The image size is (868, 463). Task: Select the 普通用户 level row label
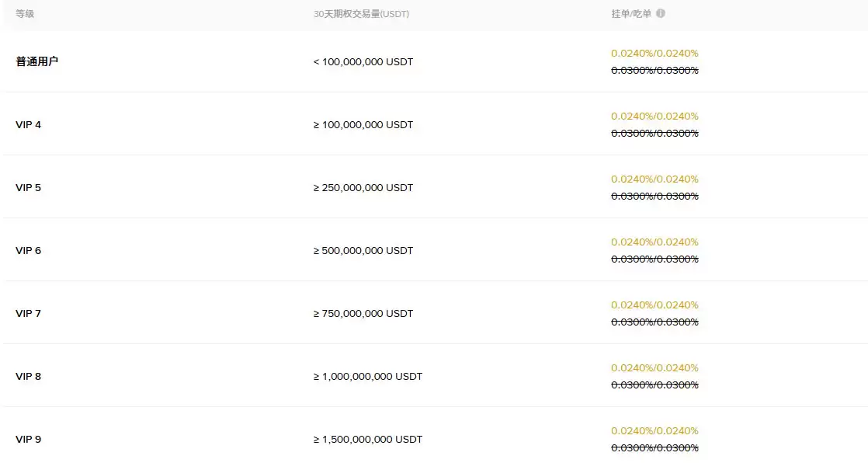(x=36, y=61)
